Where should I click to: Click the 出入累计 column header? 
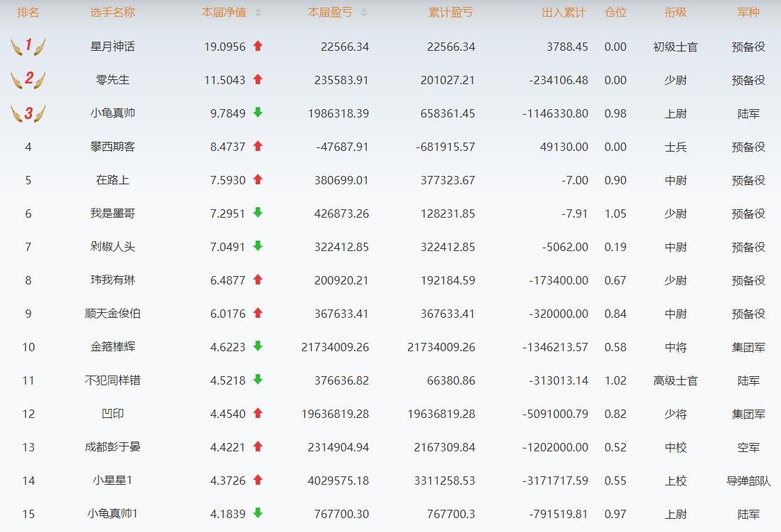tap(564, 13)
